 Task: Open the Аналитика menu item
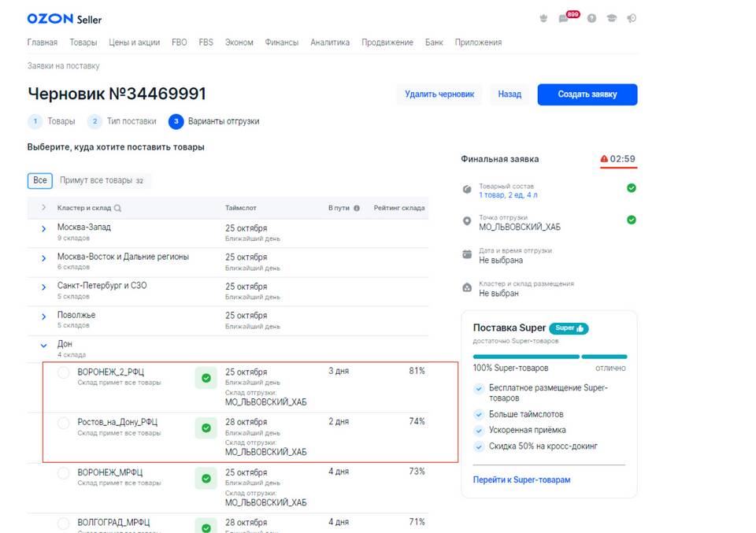coord(329,43)
